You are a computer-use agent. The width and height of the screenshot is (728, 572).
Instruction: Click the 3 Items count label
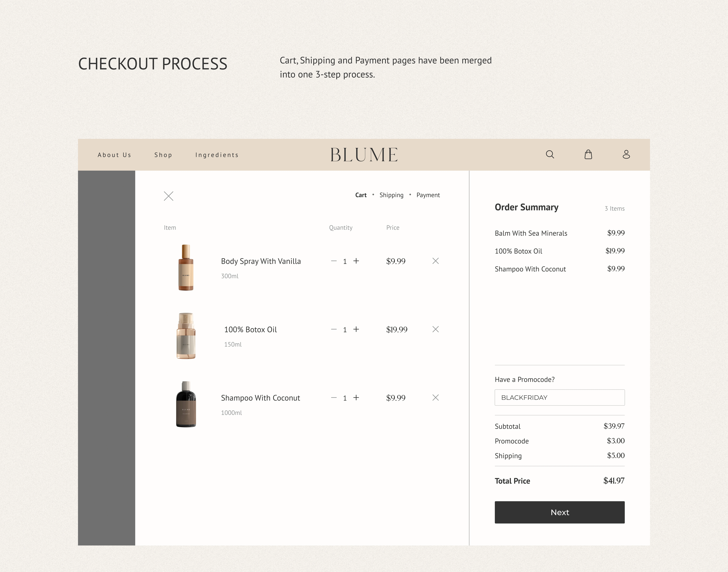pyautogui.click(x=615, y=209)
